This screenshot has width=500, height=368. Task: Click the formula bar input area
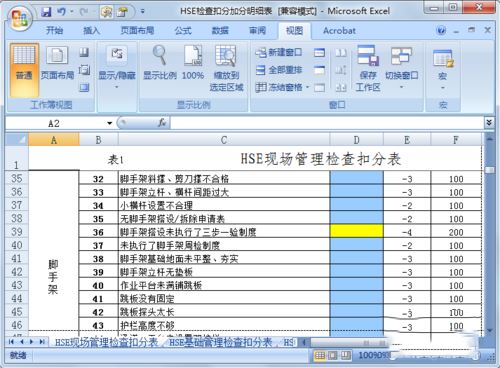tap(327, 123)
